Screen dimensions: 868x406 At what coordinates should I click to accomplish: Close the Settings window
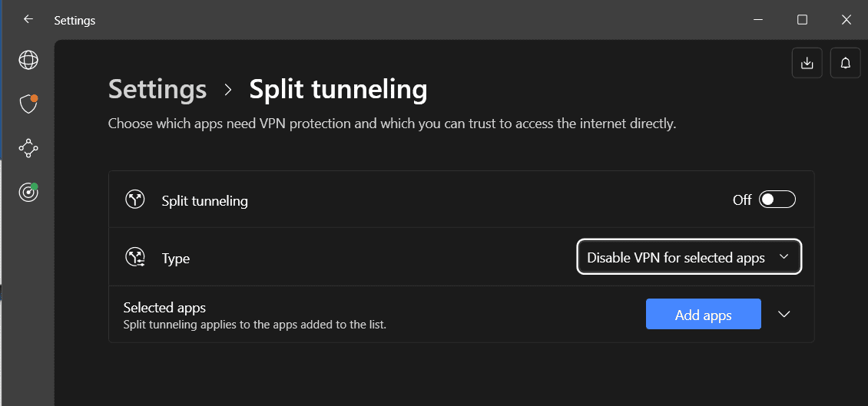point(846,20)
